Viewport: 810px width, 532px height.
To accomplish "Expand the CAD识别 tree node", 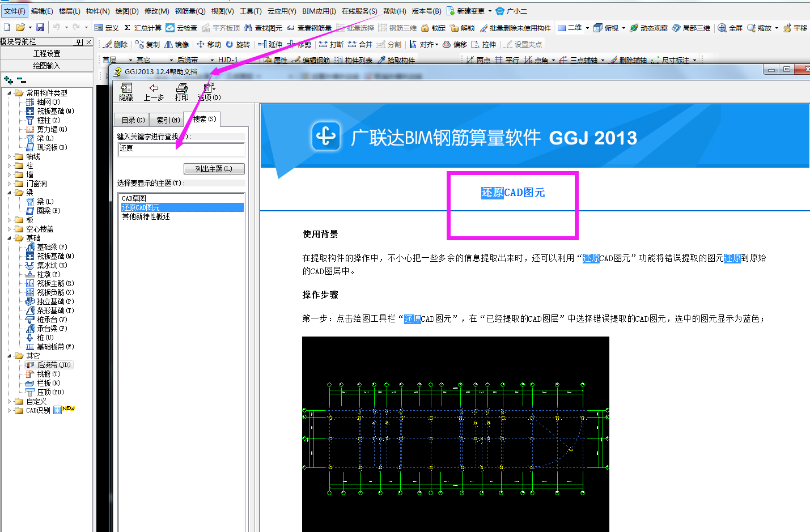I will pos(9,410).
